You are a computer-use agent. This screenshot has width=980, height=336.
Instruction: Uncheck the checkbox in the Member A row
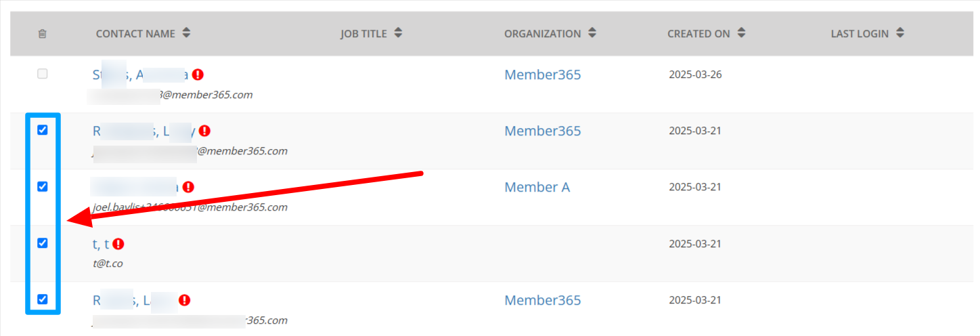point(43,186)
